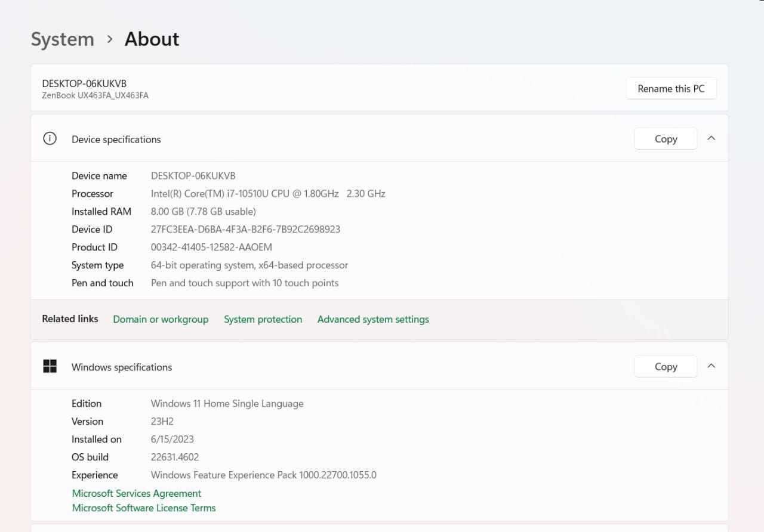Go back to System in breadcrumb
The image size is (764, 532).
click(x=63, y=39)
